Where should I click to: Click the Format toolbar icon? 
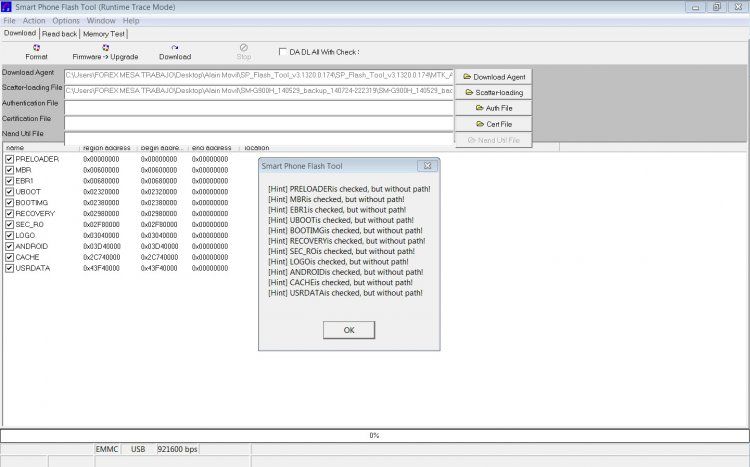(36, 52)
